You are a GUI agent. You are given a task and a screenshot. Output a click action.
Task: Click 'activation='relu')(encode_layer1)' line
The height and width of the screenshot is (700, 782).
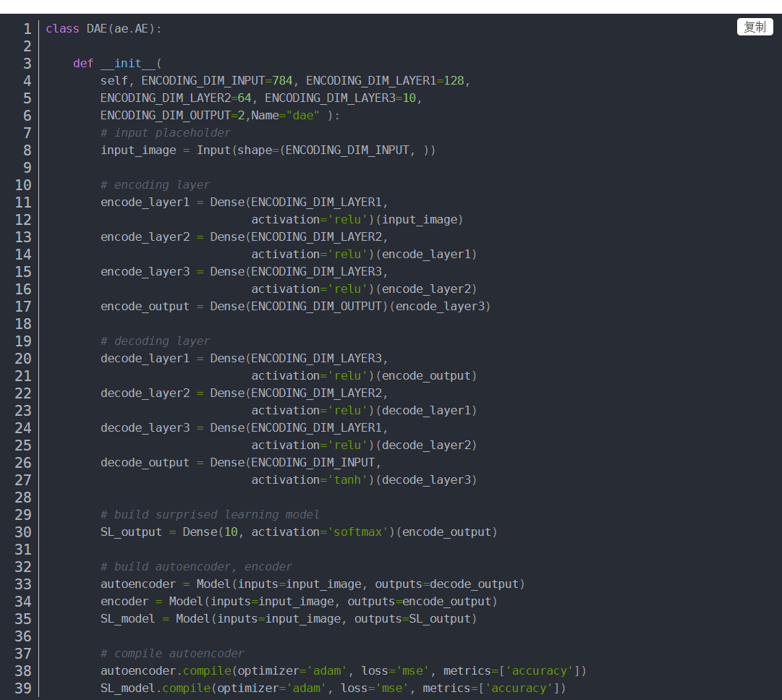pyautogui.click(x=364, y=255)
